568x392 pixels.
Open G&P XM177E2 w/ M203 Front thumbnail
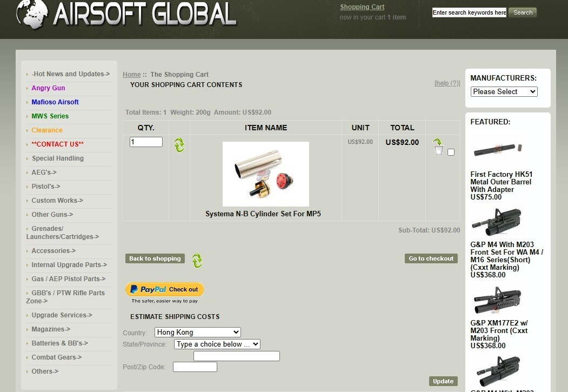point(497,300)
